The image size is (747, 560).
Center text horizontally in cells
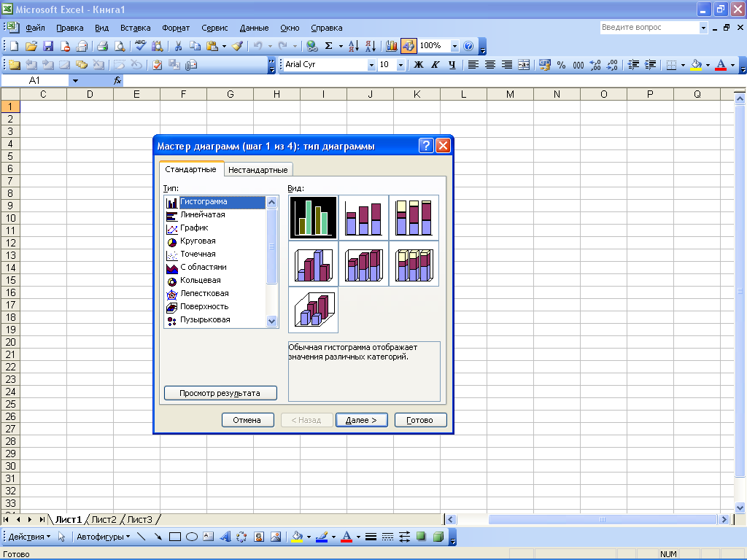tap(489, 65)
